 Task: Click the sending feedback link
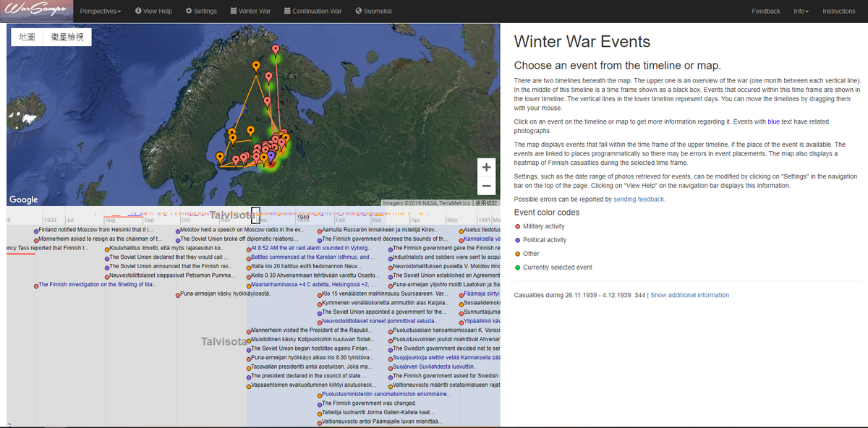(x=639, y=199)
